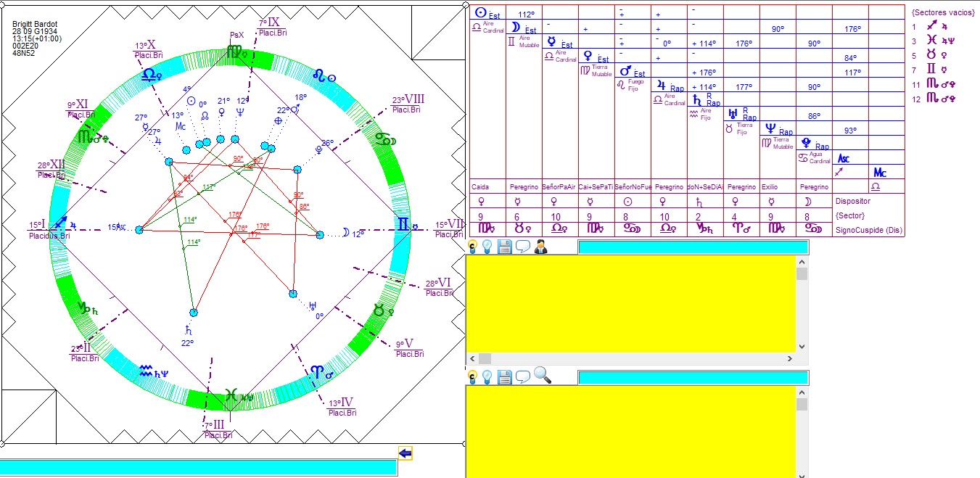
Task: Click the 'SignoCuspide (Dis)' row label
Action: tap(868, 230)
